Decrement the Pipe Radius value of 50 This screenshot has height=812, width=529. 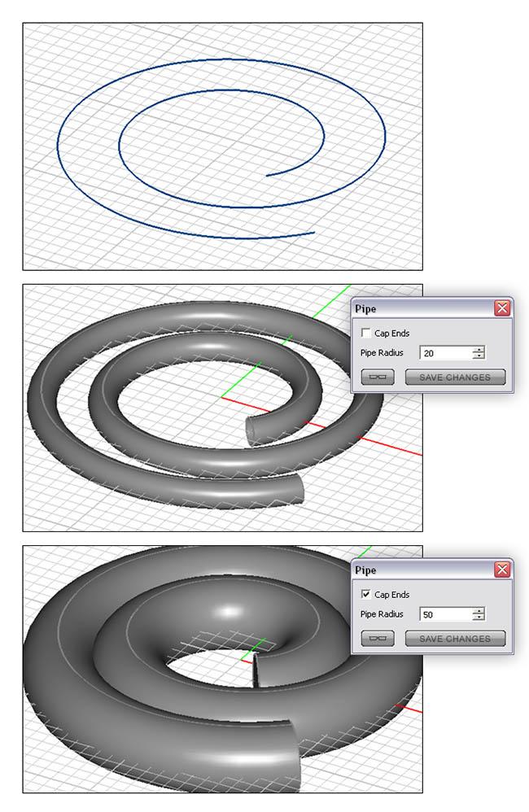[479, 618]
